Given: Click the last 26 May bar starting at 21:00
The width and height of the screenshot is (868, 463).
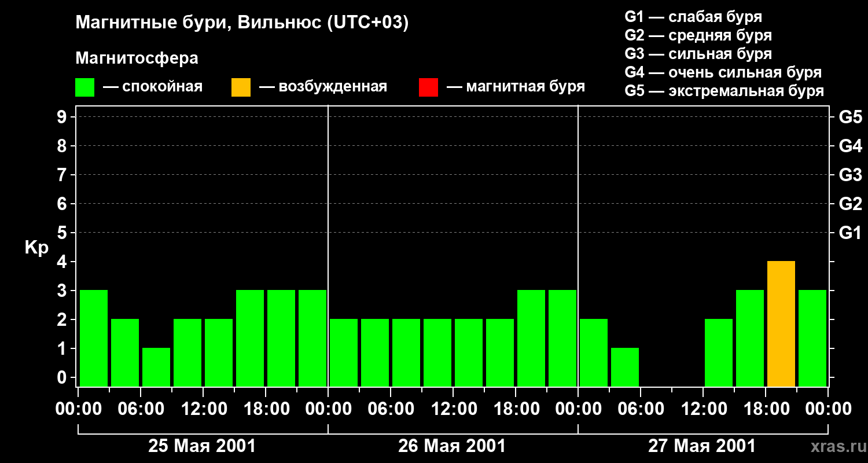Looking at the screenshot, I should click(562, 339).
